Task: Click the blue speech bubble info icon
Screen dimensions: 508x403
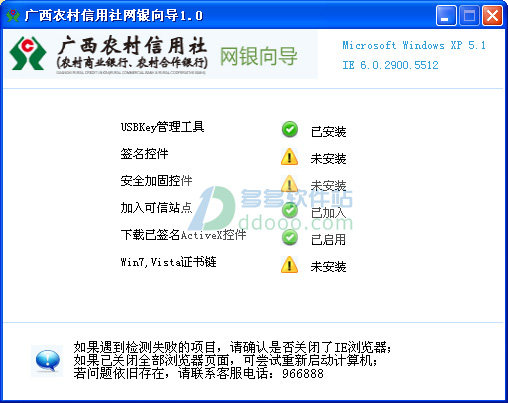Action: pos(47,361)
